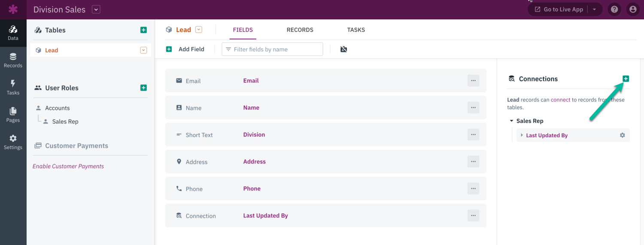
Task: Switch to the TASKS tab
Action: [356, 30]
